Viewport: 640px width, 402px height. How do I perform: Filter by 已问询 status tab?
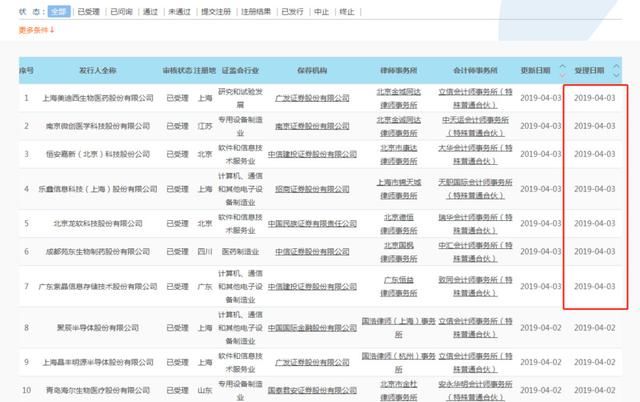click(121, 12)
